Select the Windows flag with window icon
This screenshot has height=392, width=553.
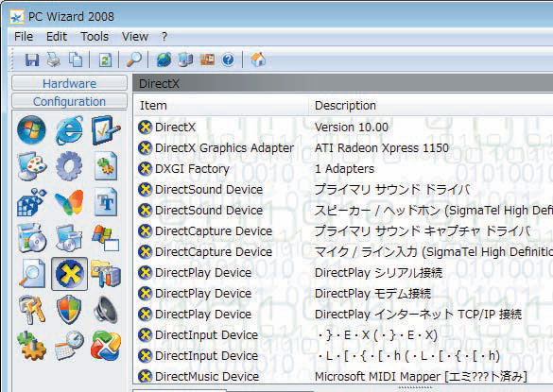click(106, 238)
